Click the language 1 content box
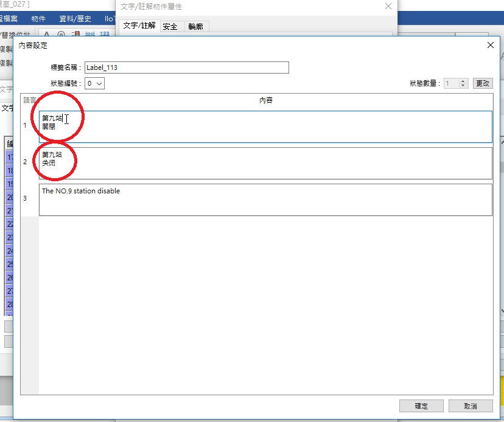The image size is (504, 422). point(265,126)
